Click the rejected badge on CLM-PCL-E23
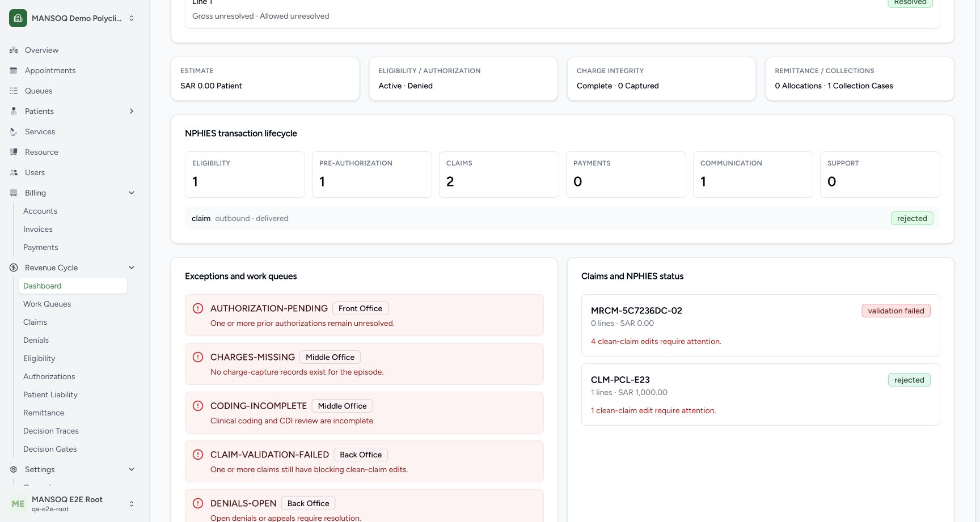980x522 pixels. pos(909,380)
